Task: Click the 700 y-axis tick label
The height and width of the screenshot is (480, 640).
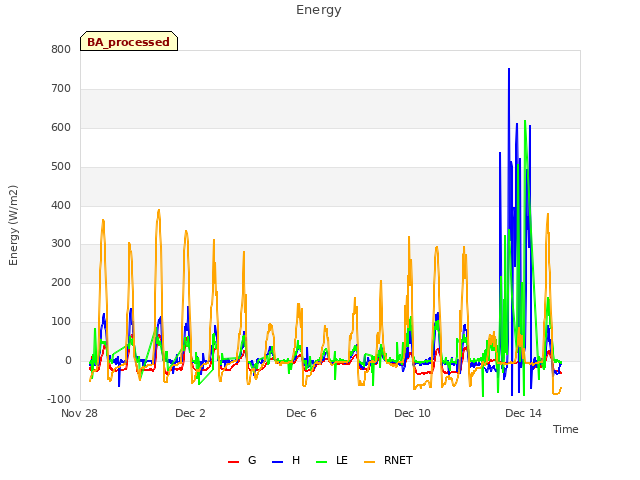Action: click(x=61, y=89)
